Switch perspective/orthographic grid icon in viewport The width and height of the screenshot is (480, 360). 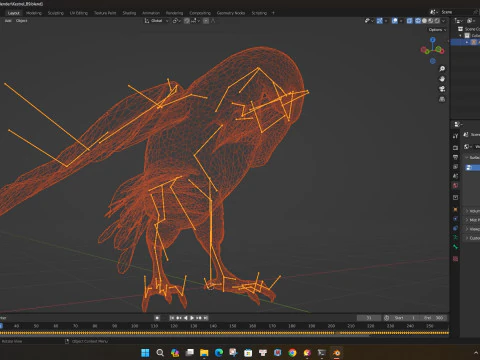tap(442, 99)
